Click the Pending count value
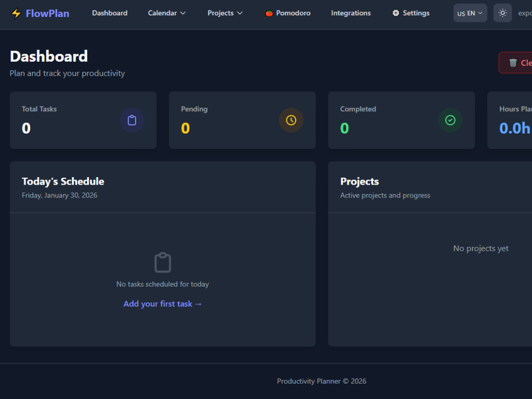Viewport: 532px width, 399px height. pyautogui.click(x=185, y=128)
